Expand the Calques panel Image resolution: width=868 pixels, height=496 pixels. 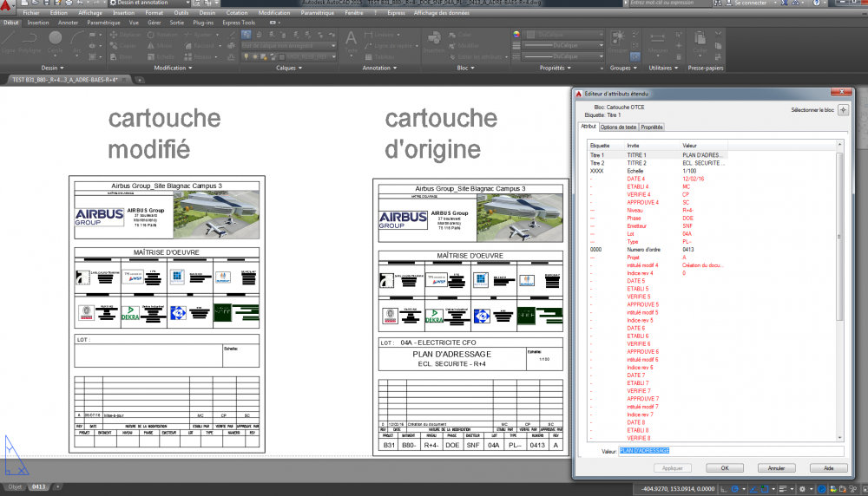289,68
